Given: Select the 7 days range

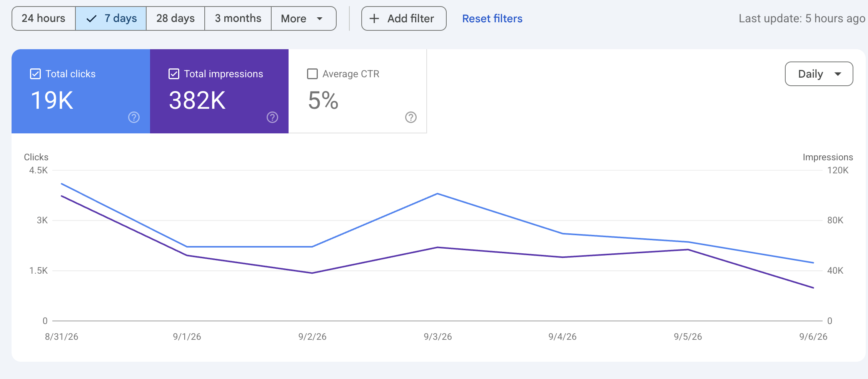Looking at the screenshot, I should coord(111,18).
